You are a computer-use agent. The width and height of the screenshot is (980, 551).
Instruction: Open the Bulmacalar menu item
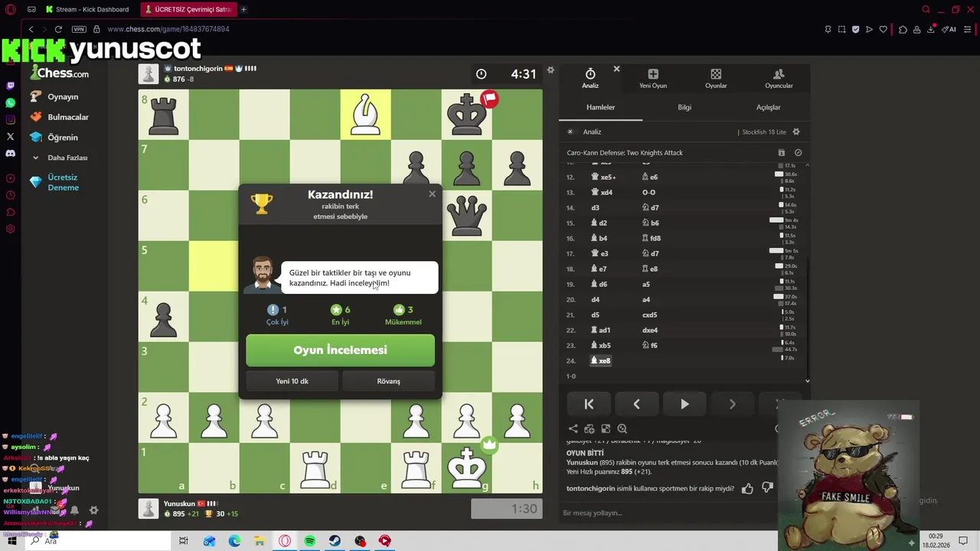60,117
